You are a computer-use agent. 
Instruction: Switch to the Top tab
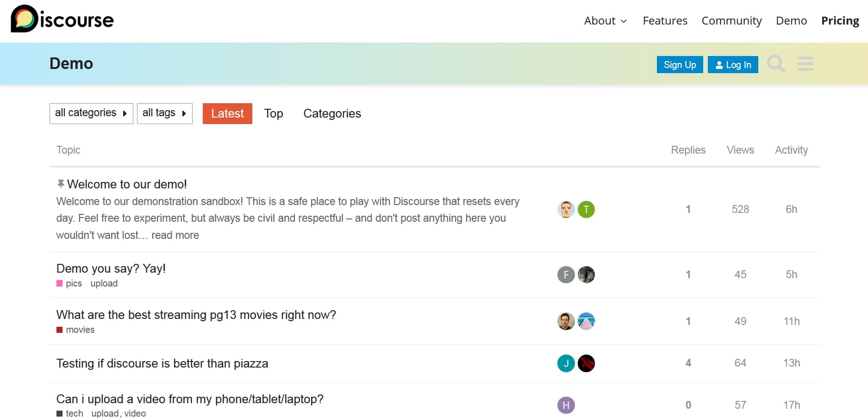tap(274, 113)
